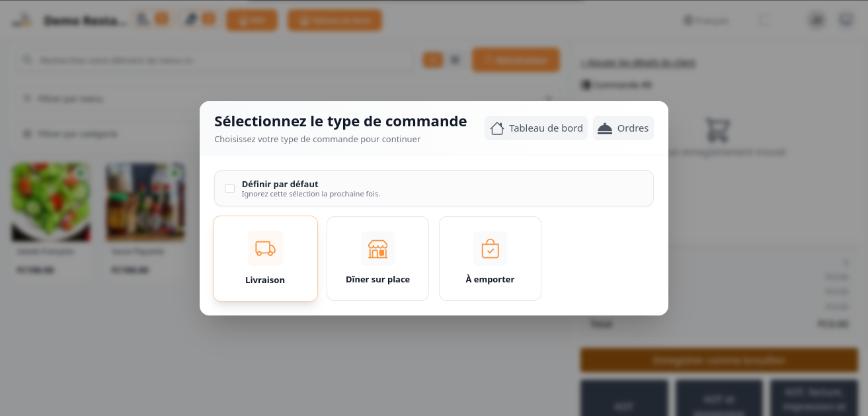The image size is (868, 416).
Task: Select the Salade Française thumbnail
Action: click(51, 202)
